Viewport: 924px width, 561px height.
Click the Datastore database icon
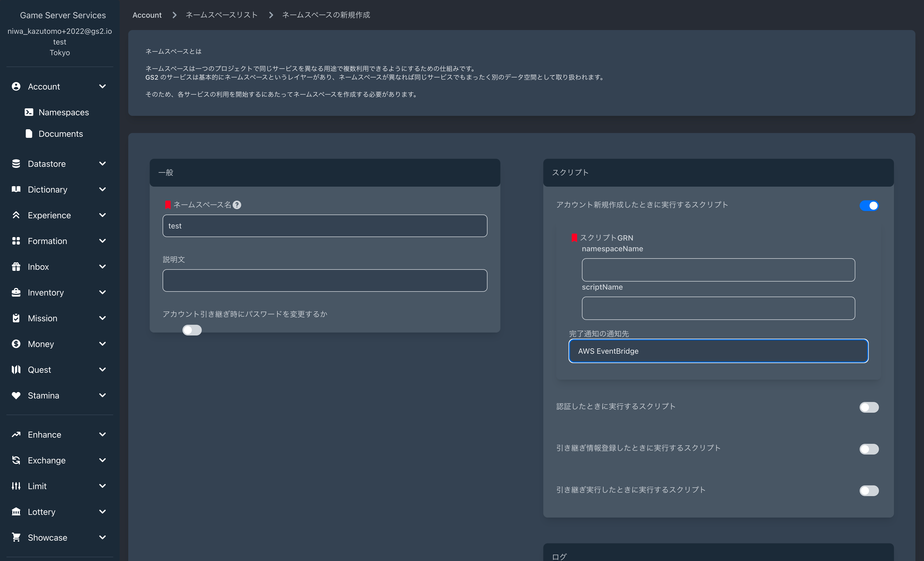(x=16, y=164)
